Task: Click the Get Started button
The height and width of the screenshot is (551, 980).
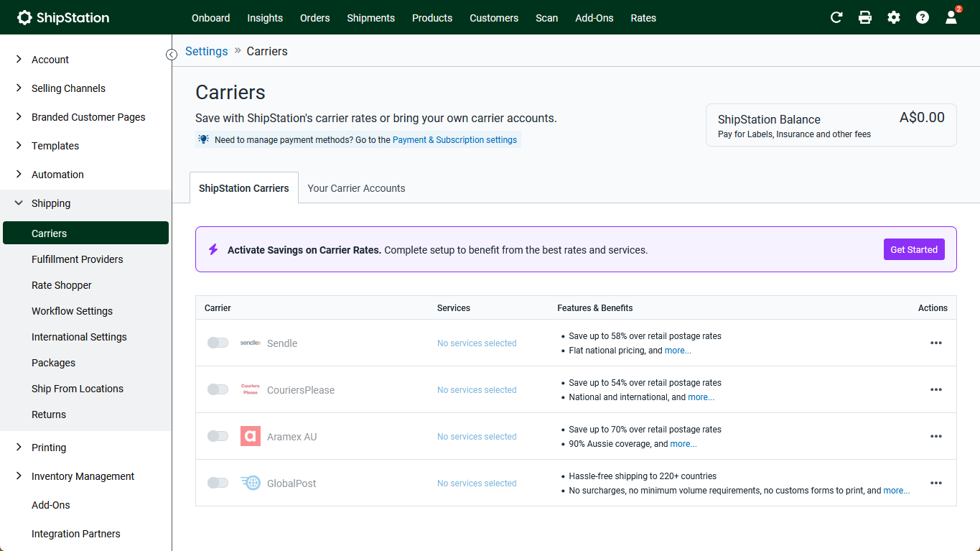Action: [x=913, y=249]
